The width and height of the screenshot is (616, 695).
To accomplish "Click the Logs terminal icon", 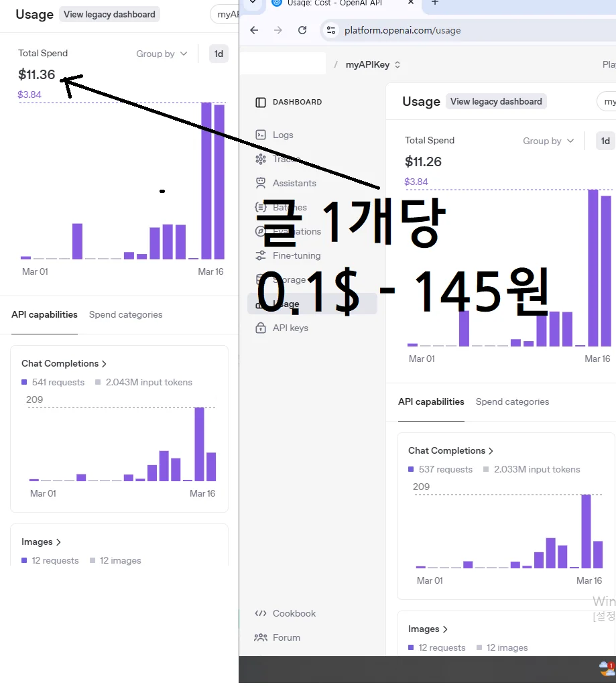I will tap(261, 135).
